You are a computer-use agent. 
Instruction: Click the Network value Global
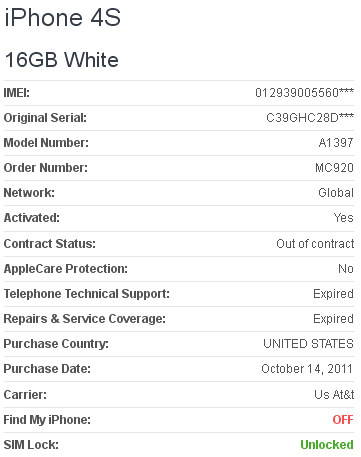tap(336, 193)
